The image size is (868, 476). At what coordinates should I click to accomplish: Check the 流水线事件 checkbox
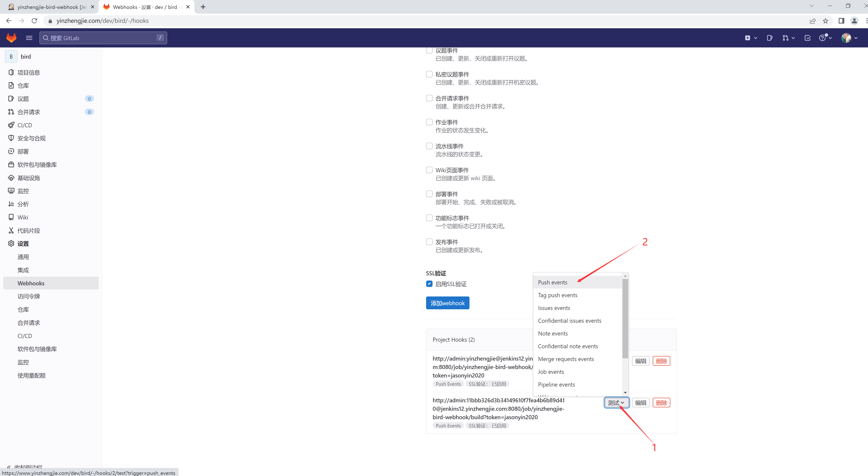coord(429,146)
